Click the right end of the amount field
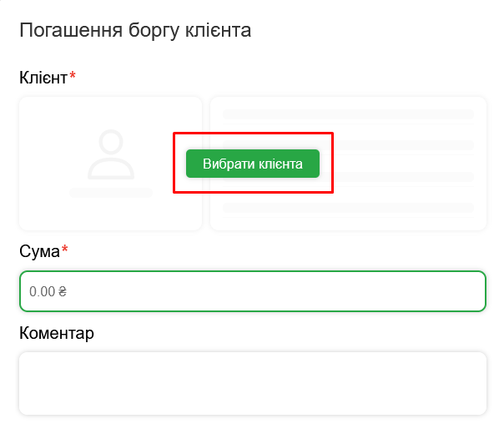Screen dimensions: 504x444 (467, 292)
